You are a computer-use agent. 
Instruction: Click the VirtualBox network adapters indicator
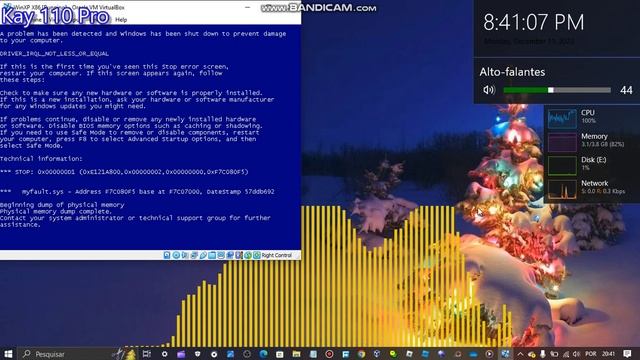(x=194, y=255)
